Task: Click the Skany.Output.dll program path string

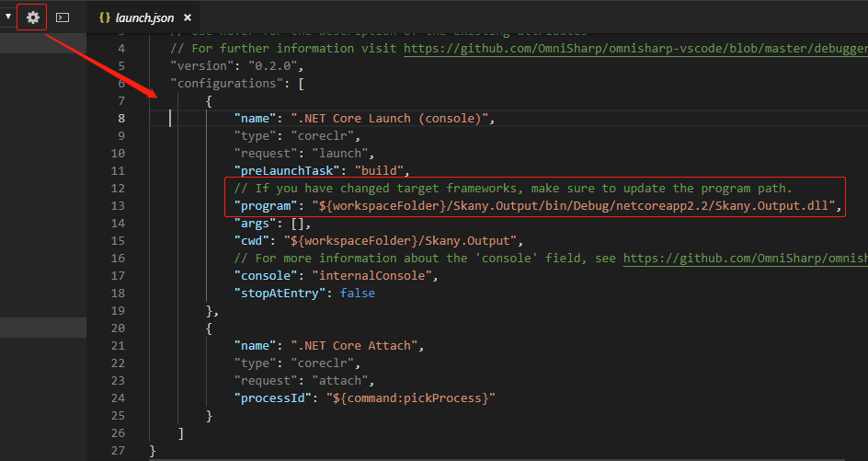Action: (578, 206)
